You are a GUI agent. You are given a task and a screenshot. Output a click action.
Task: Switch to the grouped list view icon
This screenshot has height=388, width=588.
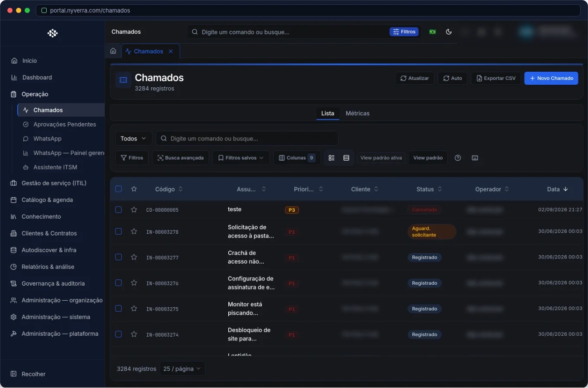point(332,158)
